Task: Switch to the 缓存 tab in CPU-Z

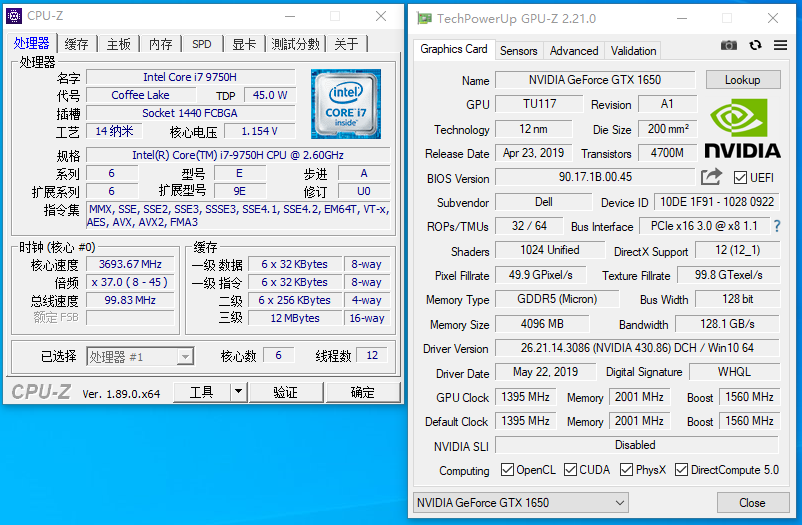Action: point(77,45)
